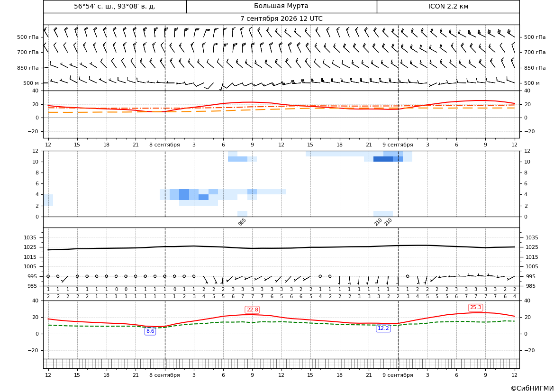Select the Большая Мурта title cell
The height and width of the screenshot is (392, 554).
(282, 6)
